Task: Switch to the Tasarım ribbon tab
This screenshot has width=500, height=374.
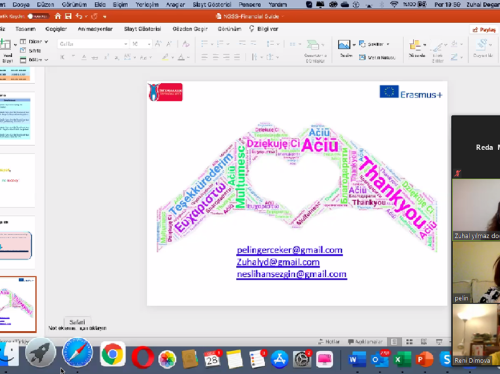Action: (x=26, y=29)
